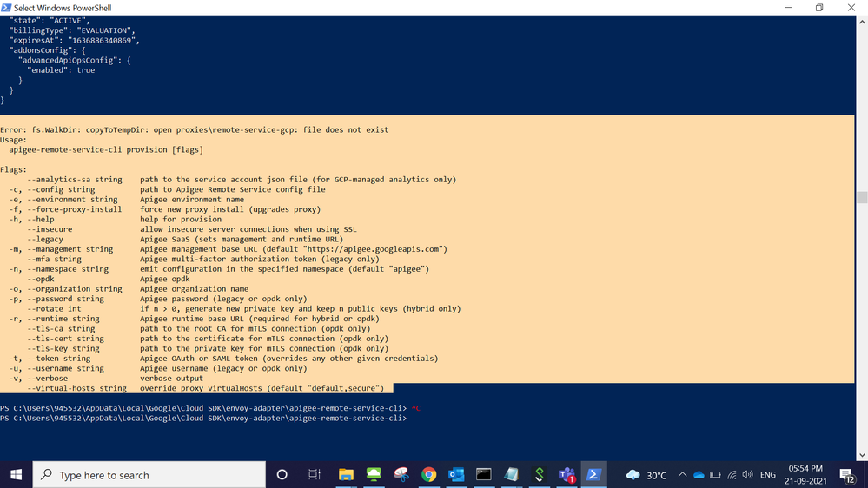Image resolution: width=868 pixels, height=488 pixels.
Task: Open Outlook from the taskbar
Action: 456,475
